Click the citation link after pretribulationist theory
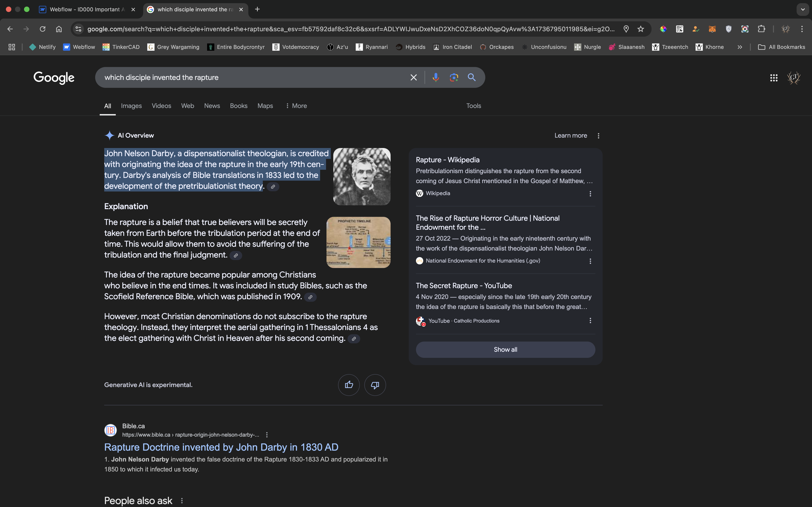This screenshot has height=507, width=812. point(273,187)
